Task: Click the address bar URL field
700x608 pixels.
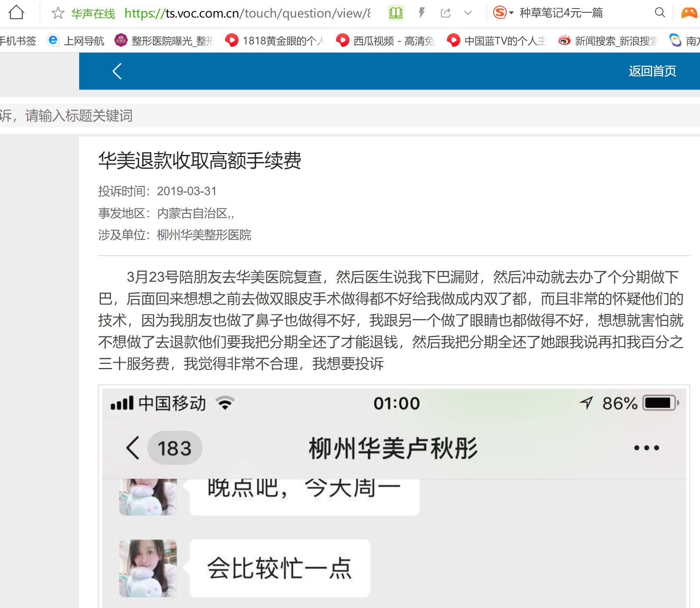Action: pyautogui.click(x=247, y=13)
